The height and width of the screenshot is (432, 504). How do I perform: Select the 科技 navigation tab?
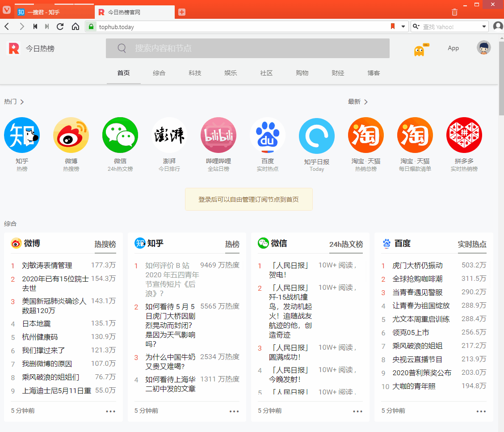tap(195, 73)
